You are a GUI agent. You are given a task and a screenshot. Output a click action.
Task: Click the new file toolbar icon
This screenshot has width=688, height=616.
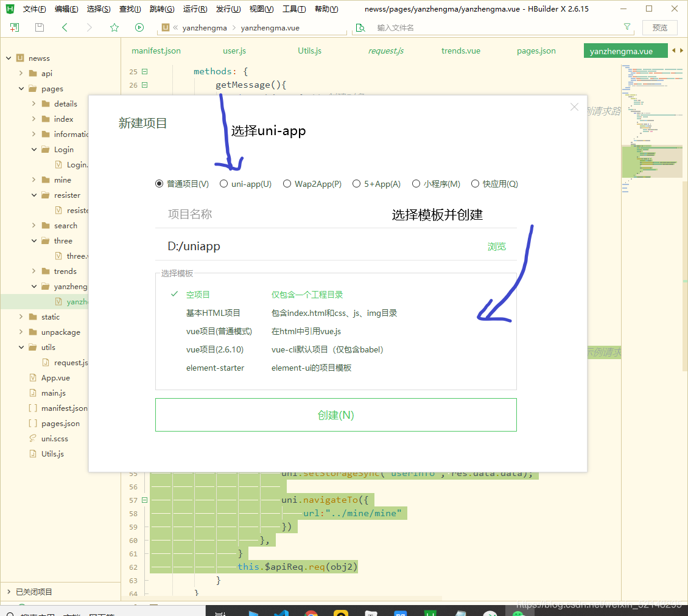(x=15, y=27)
